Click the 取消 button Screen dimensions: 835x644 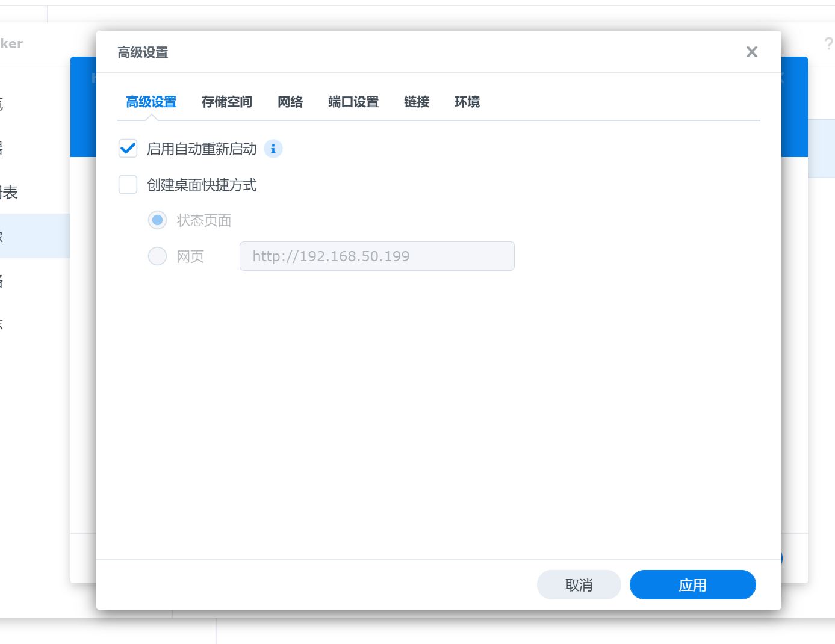pos(579,585)
